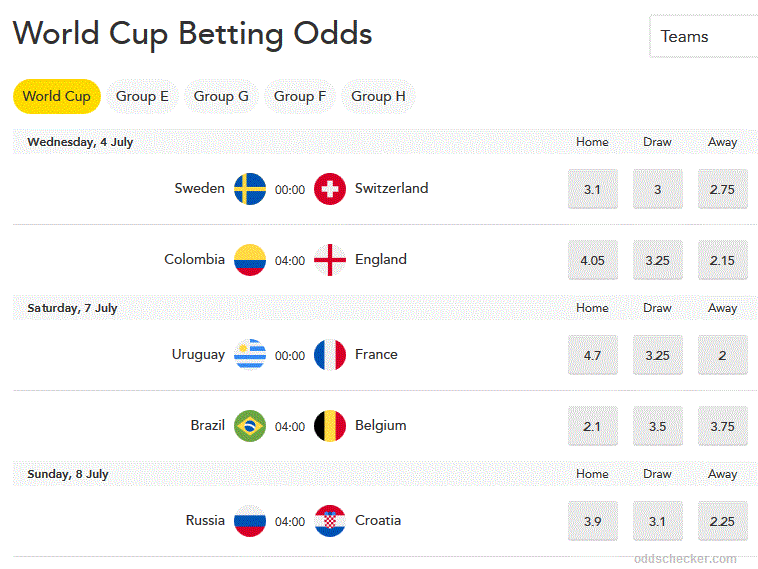Click the Sweden flag icon
The width and height of the screenshot is (758, 569).
coord(250,189)
